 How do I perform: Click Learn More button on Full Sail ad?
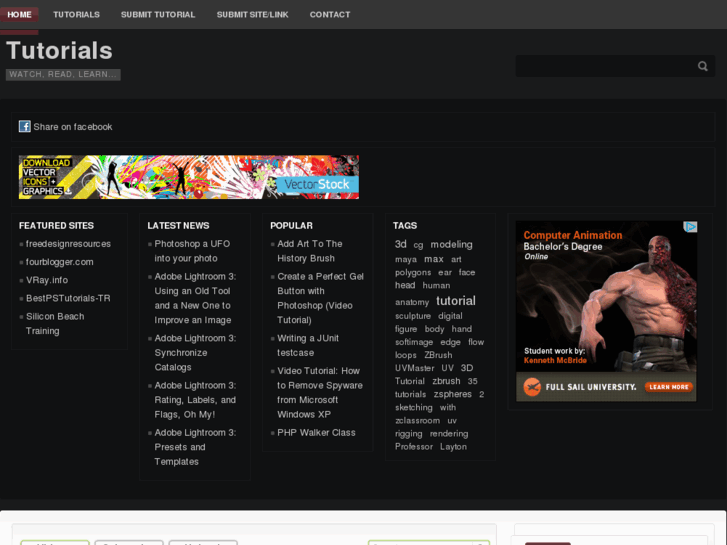click(x=669, y=387)
